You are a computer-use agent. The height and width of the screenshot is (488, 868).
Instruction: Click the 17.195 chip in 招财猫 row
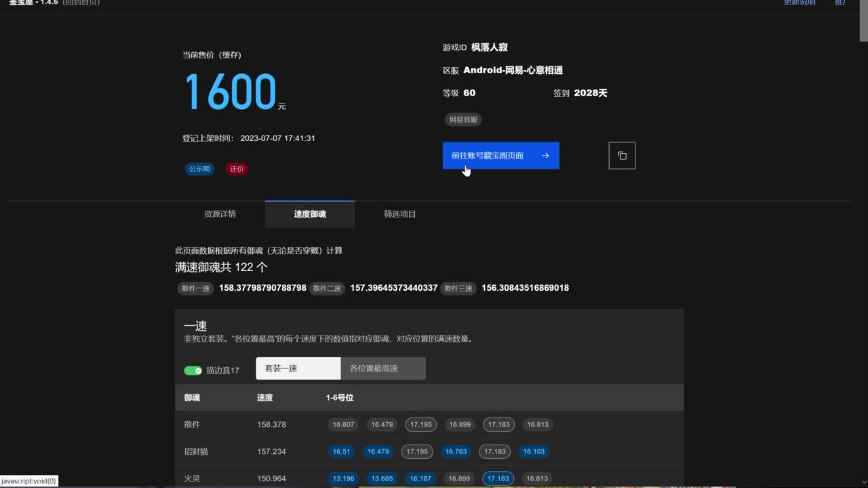pyautogui.click(x=417, y=451)
